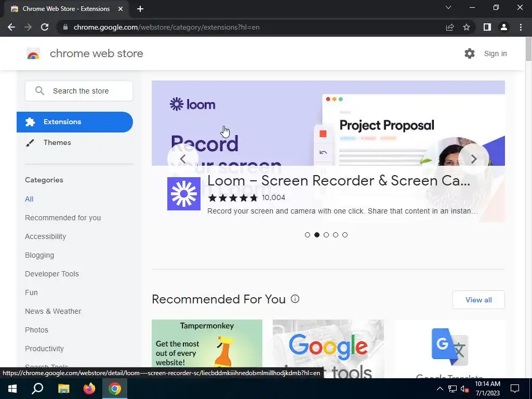Go back to the previous page
Viewport: 532px width, 399px height.
tap(11, 27)
